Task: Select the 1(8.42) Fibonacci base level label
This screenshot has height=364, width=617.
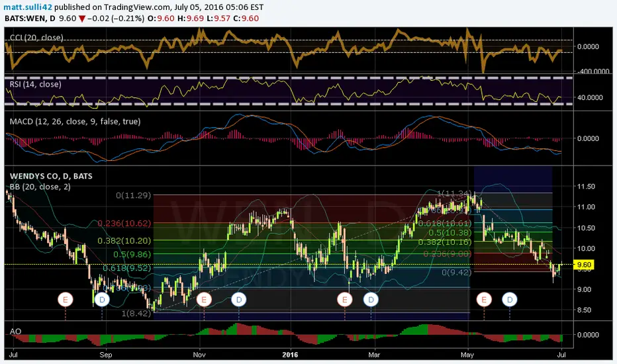Action: 136,314
